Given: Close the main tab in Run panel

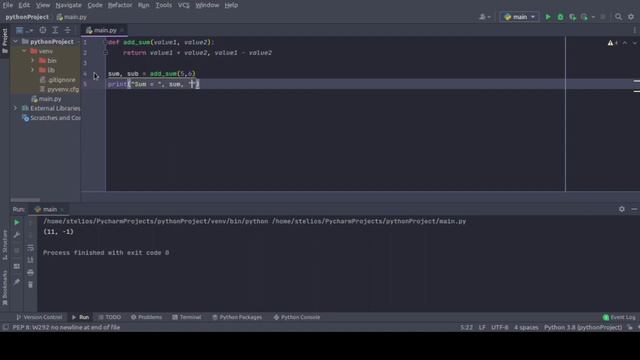Looking at the screenshot, I should (x=62, y=209).
